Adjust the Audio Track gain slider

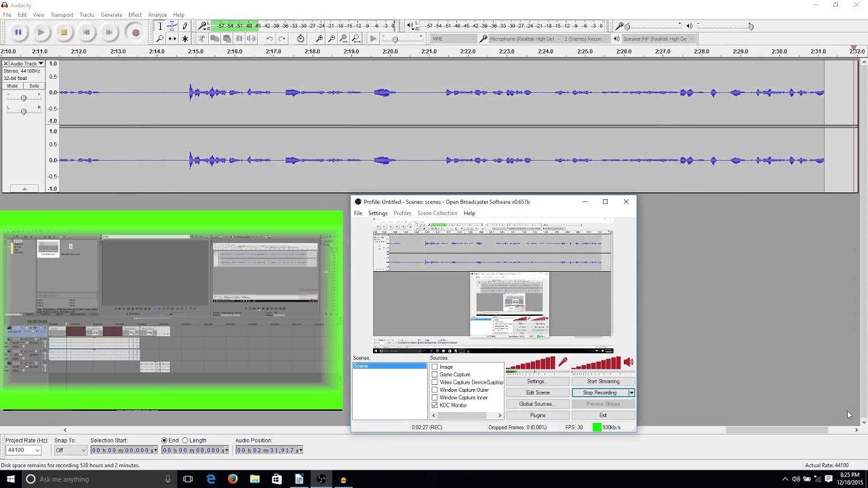pos(23,98)
